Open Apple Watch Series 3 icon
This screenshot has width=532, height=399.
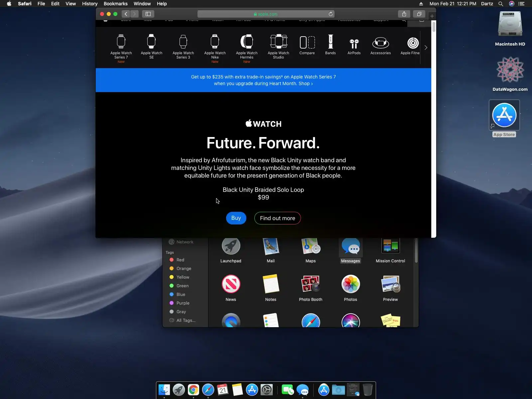tap(183, 42)
